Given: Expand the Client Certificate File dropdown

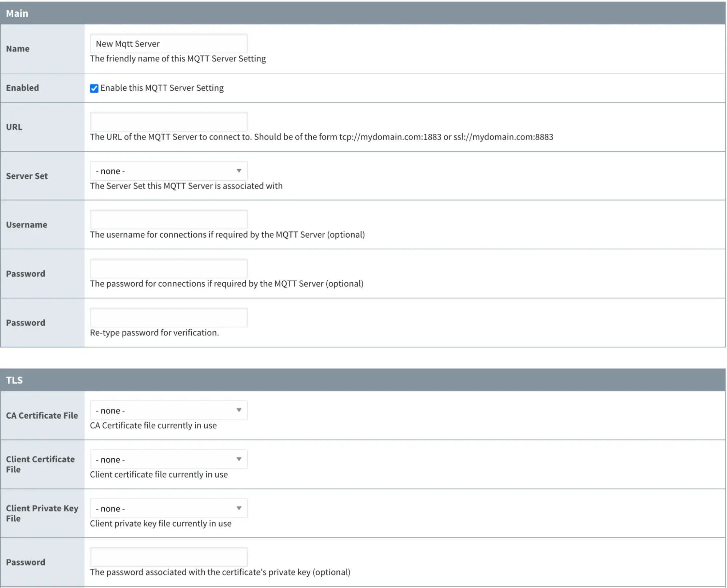Looking at the screenshot, I should tap(169, 459).
